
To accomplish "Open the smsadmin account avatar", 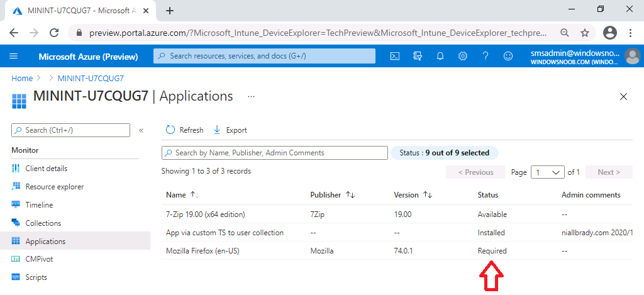I will (632, 56).
